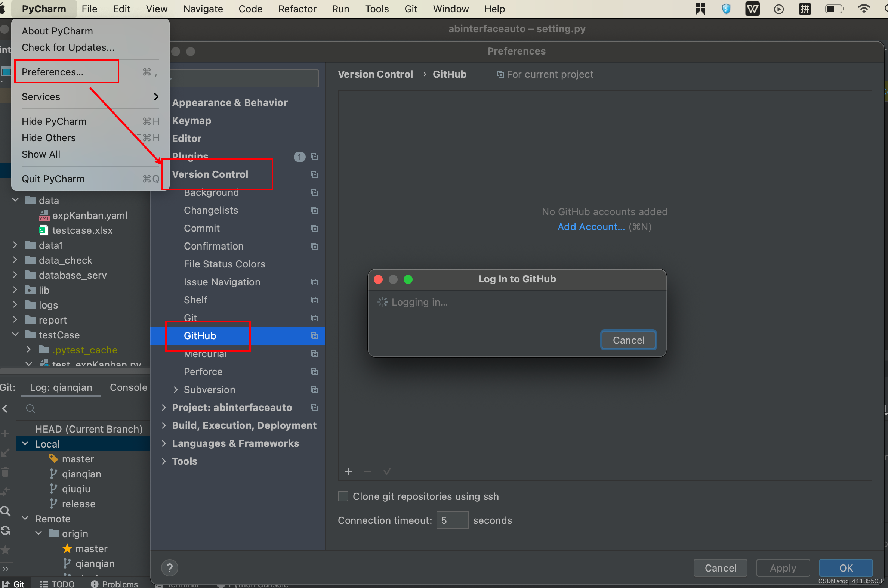
Task: Click project-level icon next to Commit row
Action: pyautogui.click(x=314, y=228)
